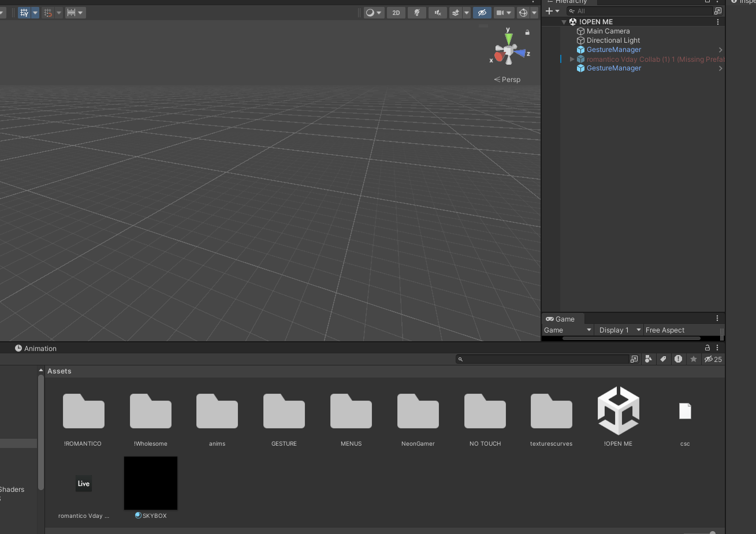Click the blue Z axis cone on gizmo

point(520,54)
